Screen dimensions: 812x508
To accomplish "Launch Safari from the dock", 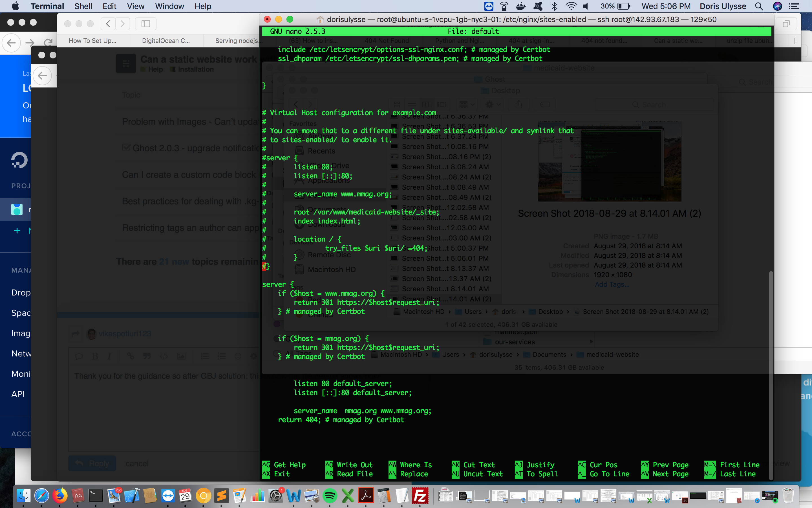I will [42, 496].
